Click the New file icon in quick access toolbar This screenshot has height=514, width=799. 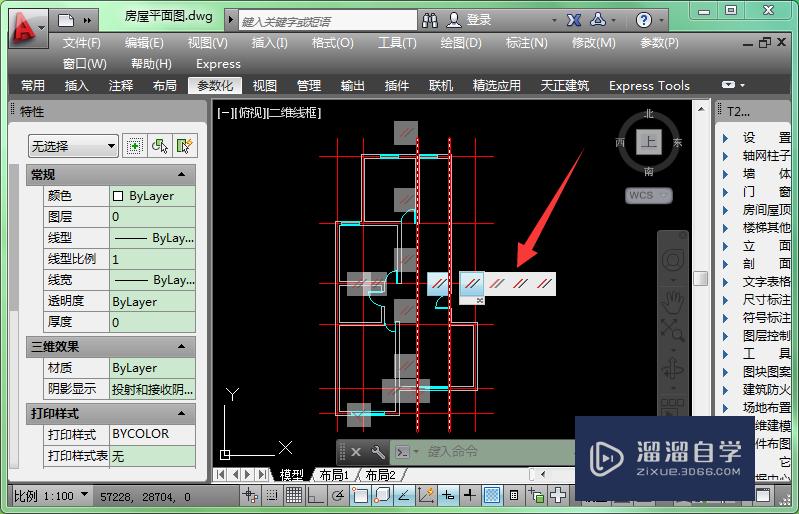[66, 20]
